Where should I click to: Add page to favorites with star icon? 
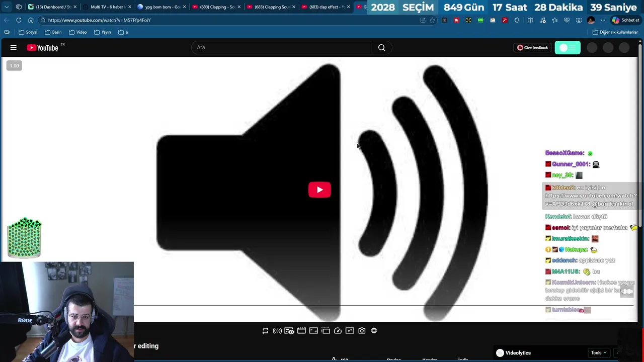coord(432,20)
